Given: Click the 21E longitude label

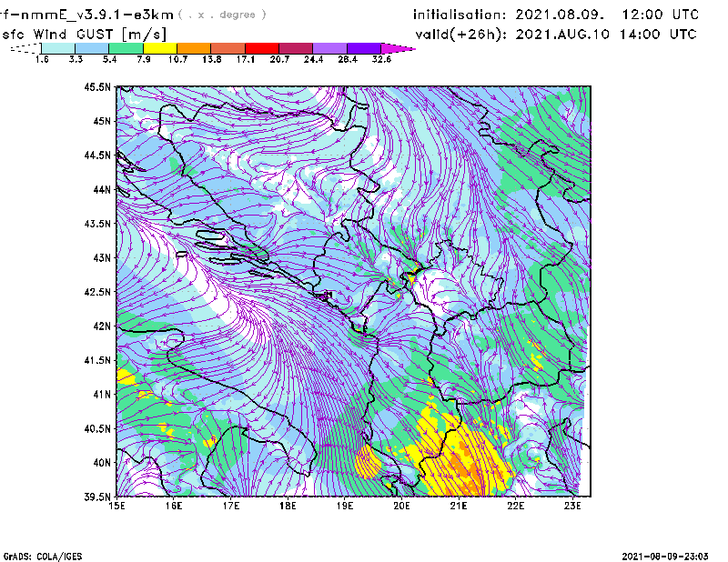Looking at the screenshot, I should 459,506.
